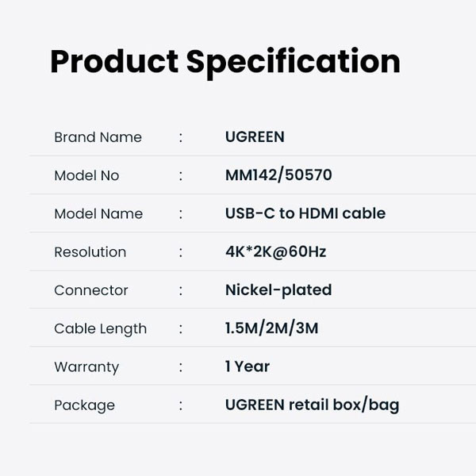The width and height of the screenshot is (476, 476).
Task: Click the colon beside Cable Length
Action: pyautogui.click(x=181, y=328)
